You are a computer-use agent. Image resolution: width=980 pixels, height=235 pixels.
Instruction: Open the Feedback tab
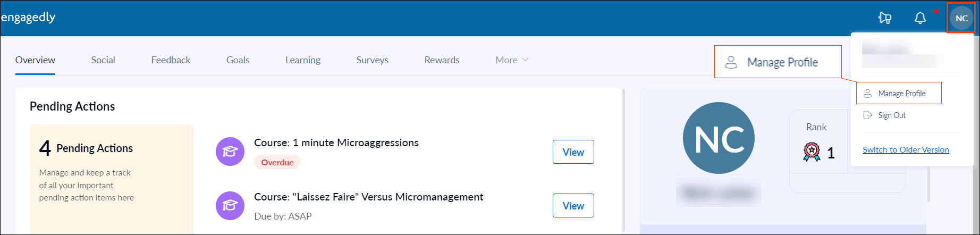coord(171,60)
